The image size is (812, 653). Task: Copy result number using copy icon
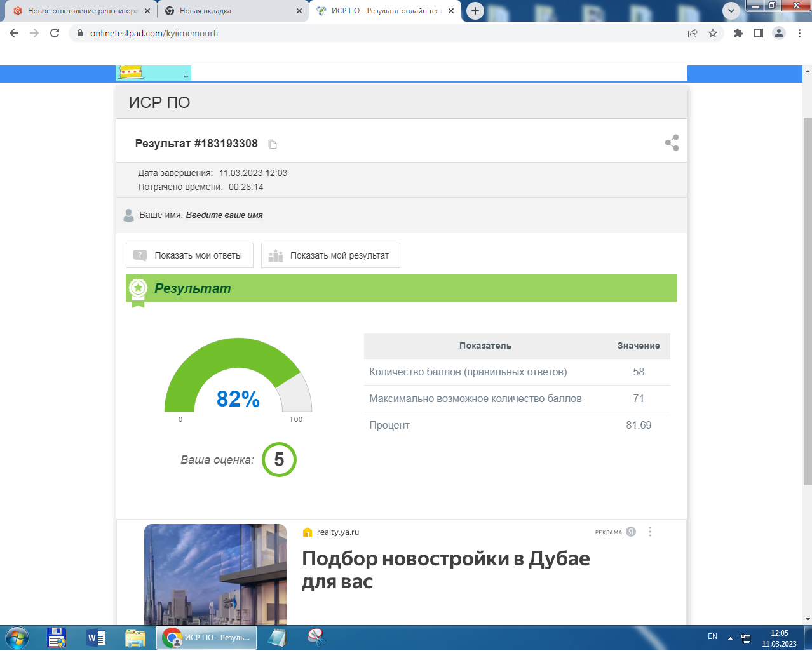click(x=273, y=144)
